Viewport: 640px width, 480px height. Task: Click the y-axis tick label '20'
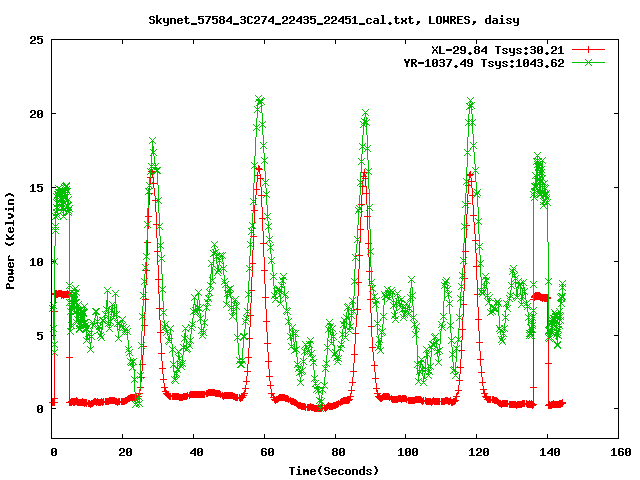36,114
